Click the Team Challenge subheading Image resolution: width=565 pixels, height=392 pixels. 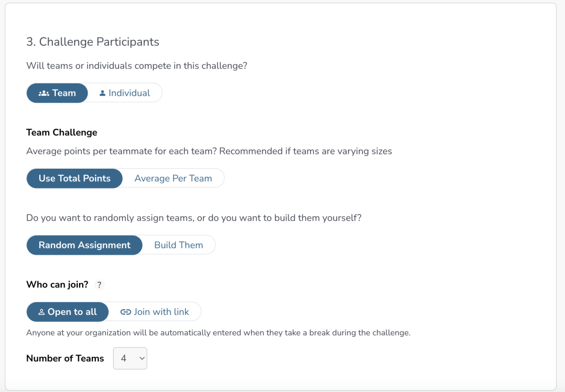click(x=62, y=132)
